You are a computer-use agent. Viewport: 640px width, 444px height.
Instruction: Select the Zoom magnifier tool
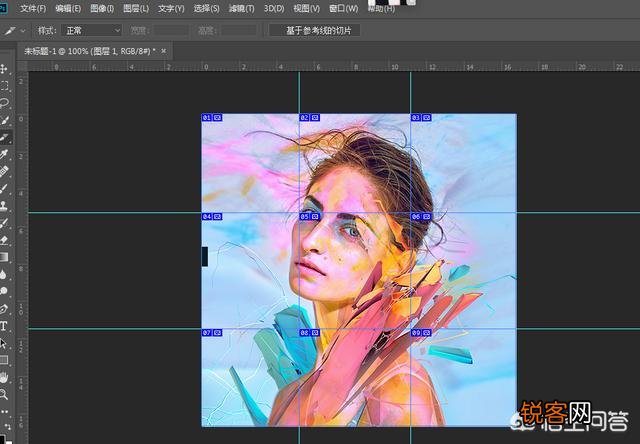click(x=4, y=394)
